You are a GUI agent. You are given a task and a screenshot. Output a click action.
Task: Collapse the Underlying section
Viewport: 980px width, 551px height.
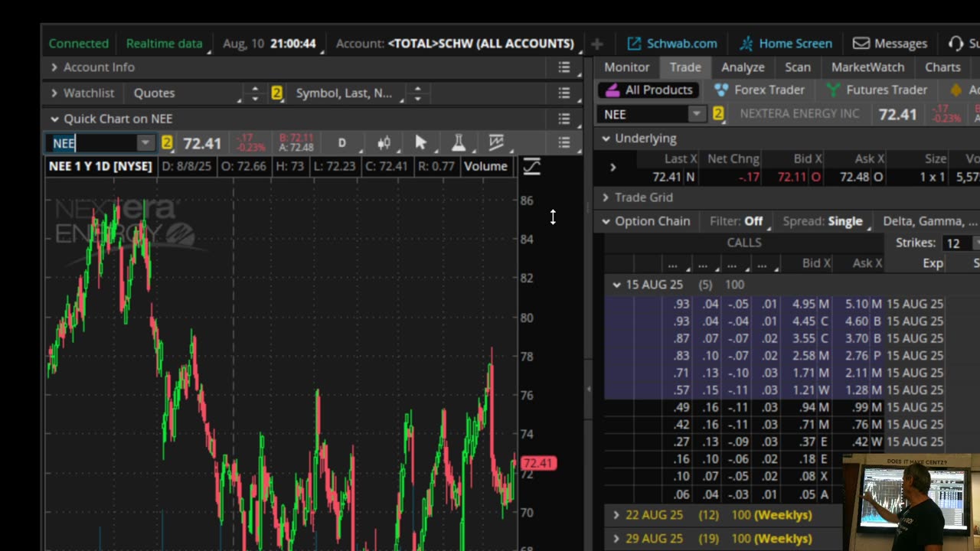(606, 139)
